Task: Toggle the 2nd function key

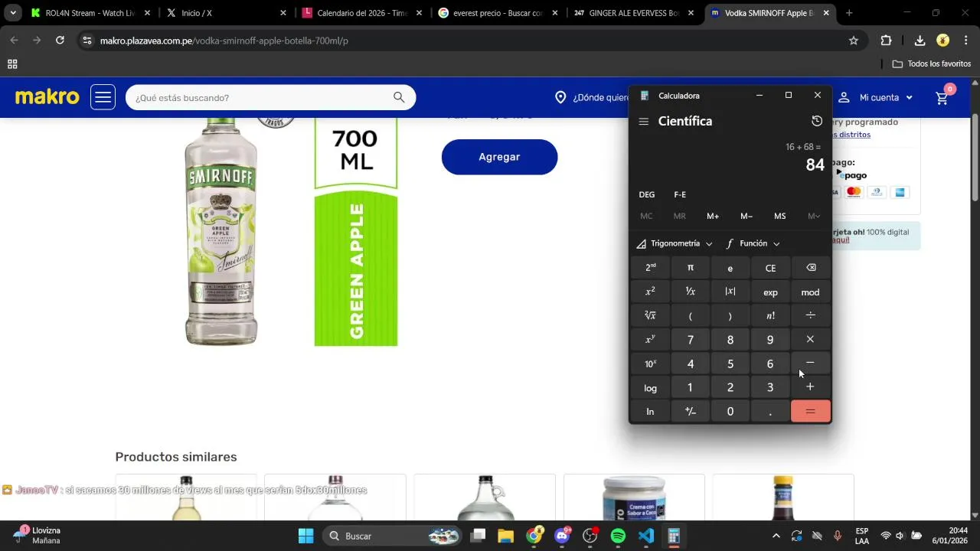Action: coord(650,268)
